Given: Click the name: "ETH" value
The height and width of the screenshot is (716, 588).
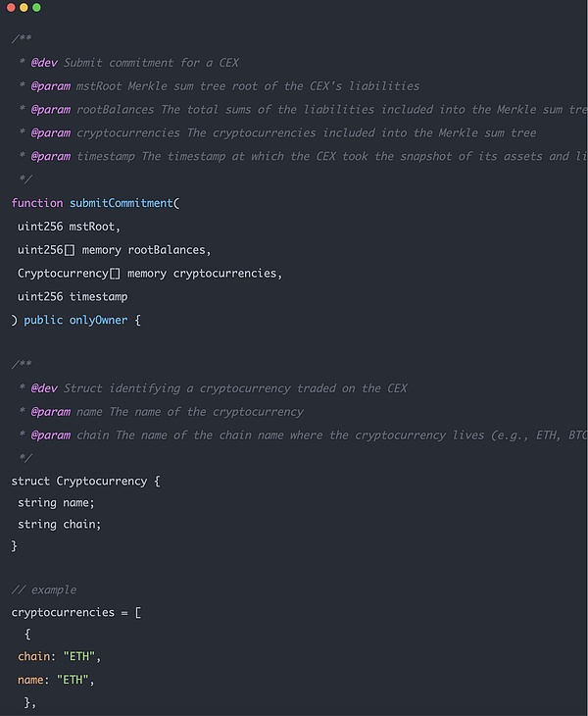Looking at the screenshot, I should tap(73, 679).
